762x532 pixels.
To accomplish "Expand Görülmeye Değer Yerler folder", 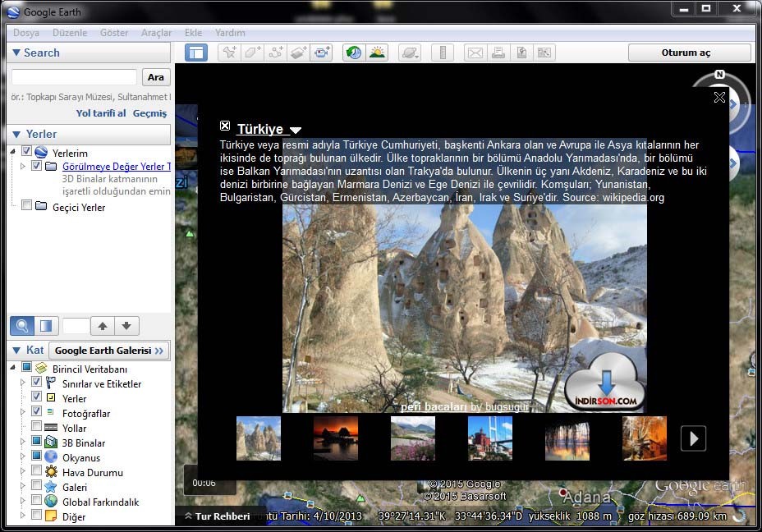I will pyautogui.click(x=22, y=166).
